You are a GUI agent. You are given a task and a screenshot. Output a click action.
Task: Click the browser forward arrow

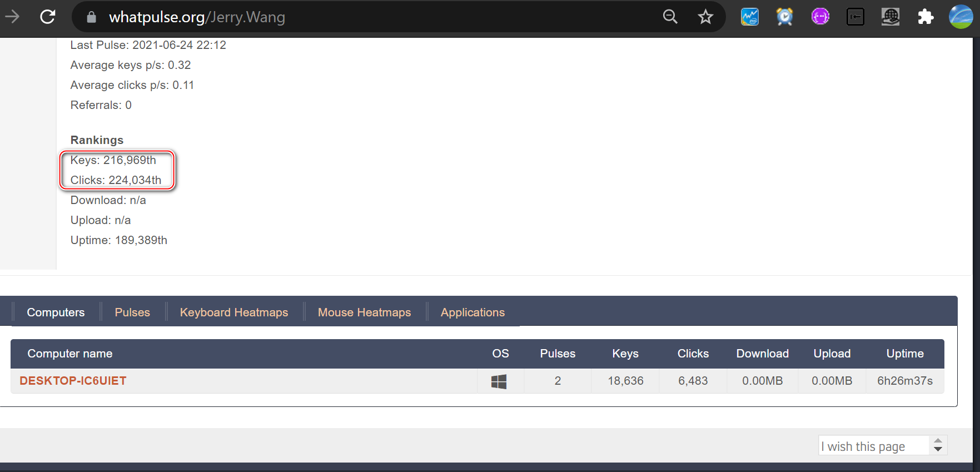(x=12, y=17)
